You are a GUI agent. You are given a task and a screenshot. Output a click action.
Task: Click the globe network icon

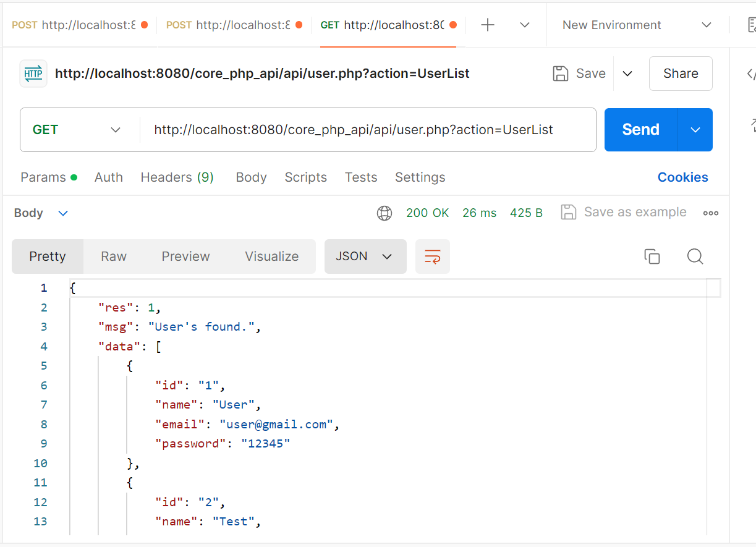[x=384, y=213]
